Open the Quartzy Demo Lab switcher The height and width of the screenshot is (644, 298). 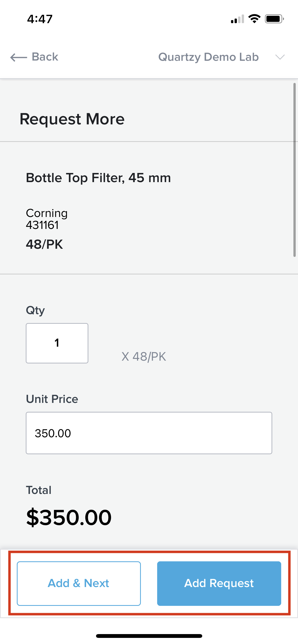pos(208,57)
